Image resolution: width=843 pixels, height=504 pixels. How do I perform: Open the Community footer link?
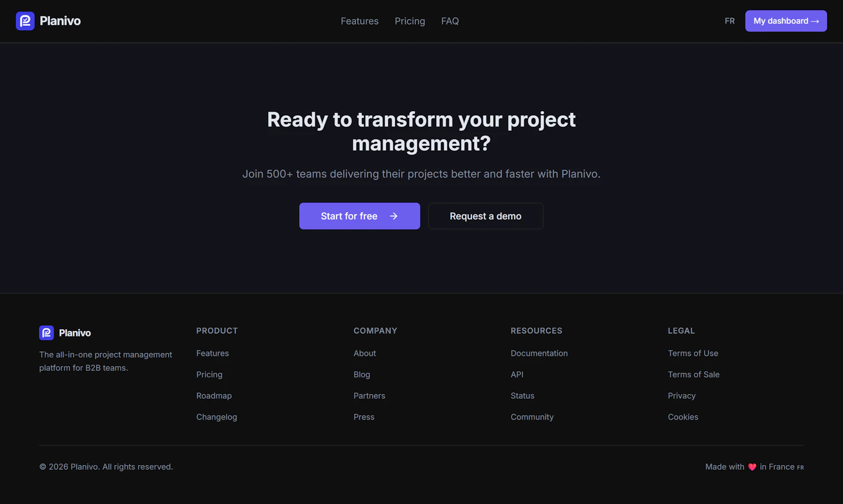532,417
